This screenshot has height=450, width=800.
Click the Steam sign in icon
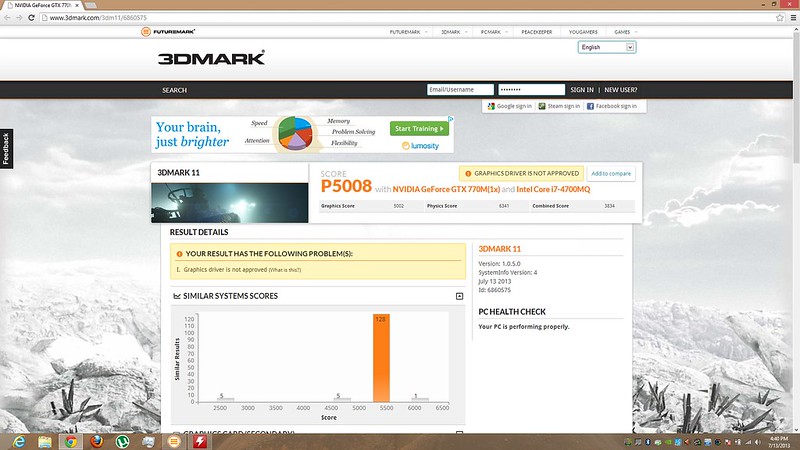point(542,106)
